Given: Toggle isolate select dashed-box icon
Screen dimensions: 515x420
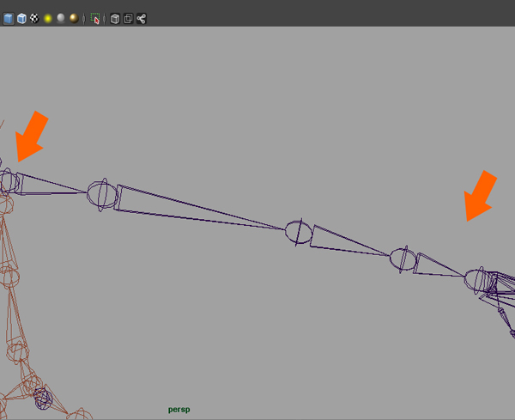Looking at the screenshot, I should (95, 19).
